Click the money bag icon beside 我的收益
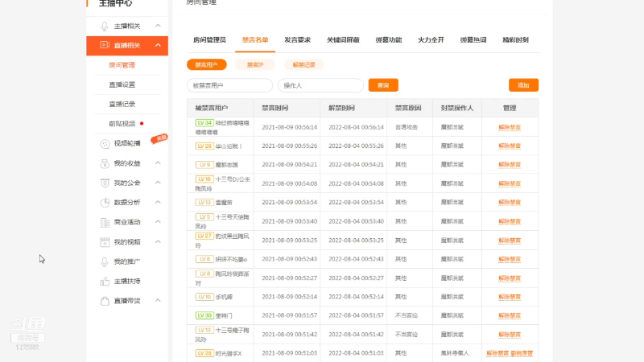The width and height of the screenshot is (644, 362). [105, 163]
